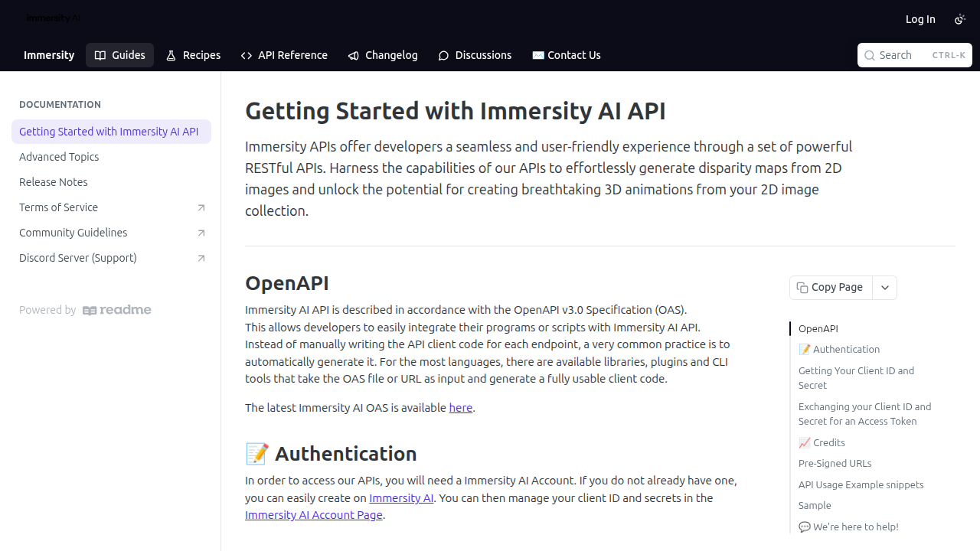Click the Immersity AI logo
The image size is (980, 551).
(53, 18)
